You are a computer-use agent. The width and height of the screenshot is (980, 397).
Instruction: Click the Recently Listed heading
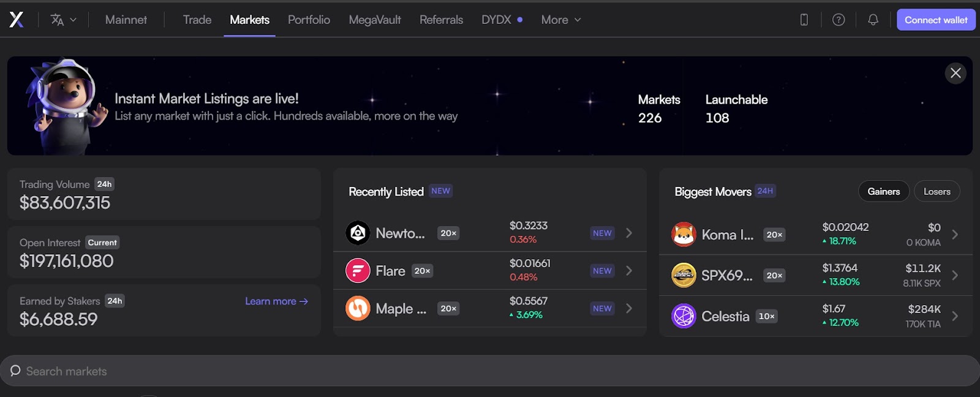(386, 192)
